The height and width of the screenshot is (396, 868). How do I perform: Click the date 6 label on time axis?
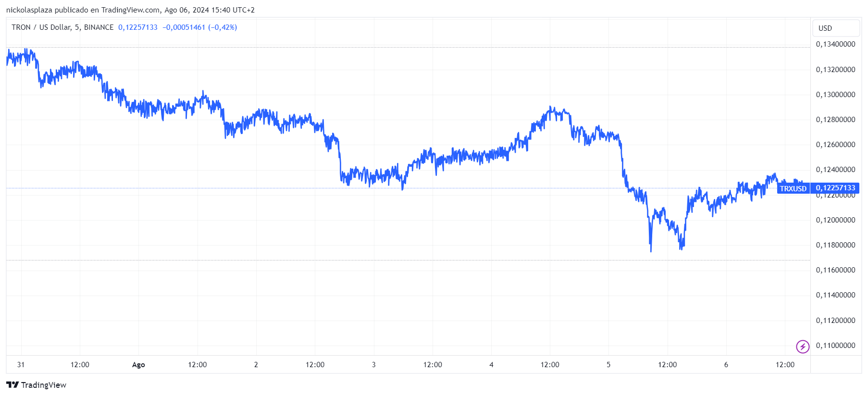point(726,365)
